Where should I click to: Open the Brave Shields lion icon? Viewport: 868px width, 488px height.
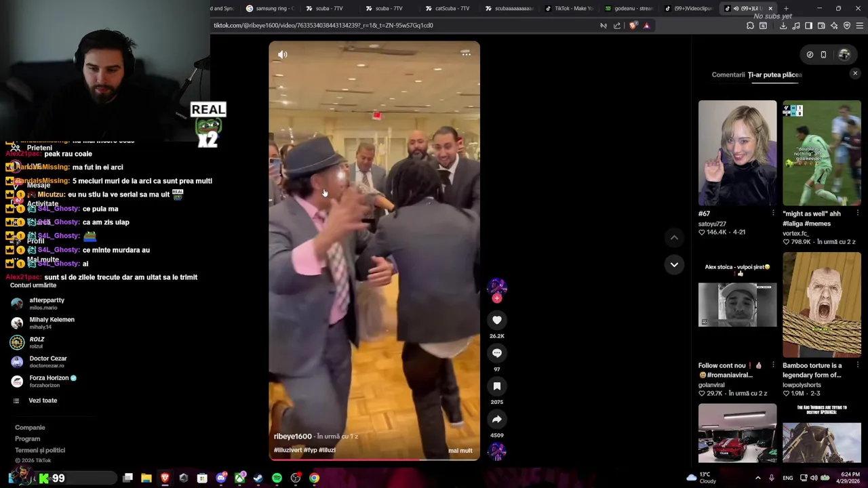pos(633,26)
